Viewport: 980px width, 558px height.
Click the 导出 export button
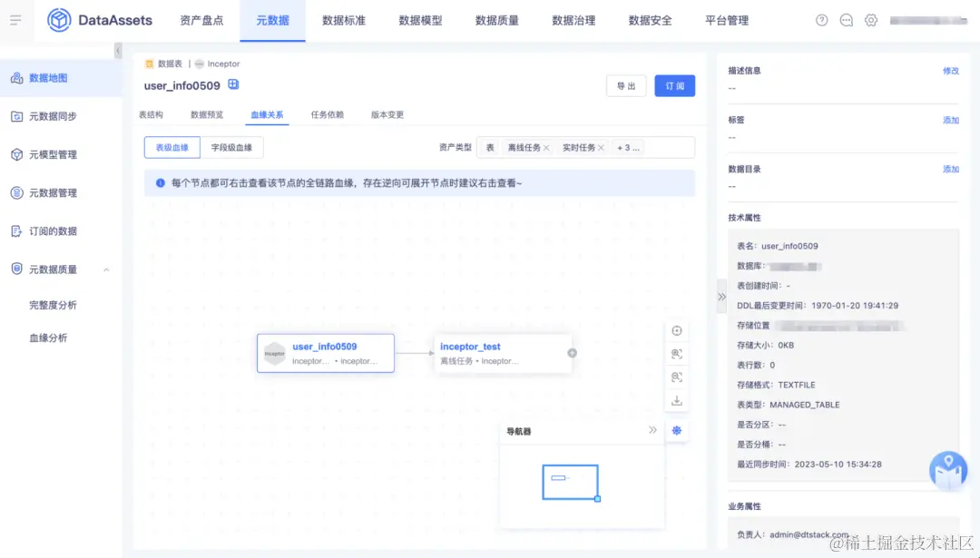[625, 86]
